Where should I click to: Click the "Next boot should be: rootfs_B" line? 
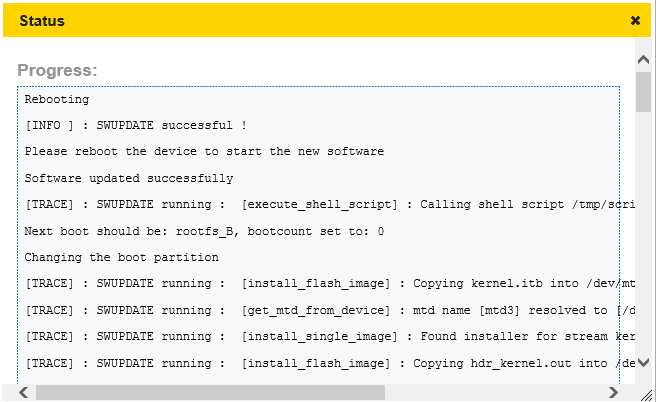pos(204,231)
